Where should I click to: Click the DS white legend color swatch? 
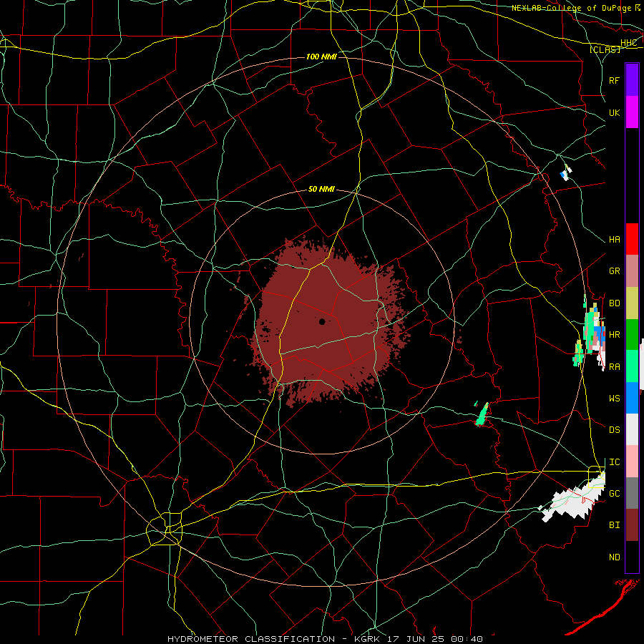pos(632,429)
